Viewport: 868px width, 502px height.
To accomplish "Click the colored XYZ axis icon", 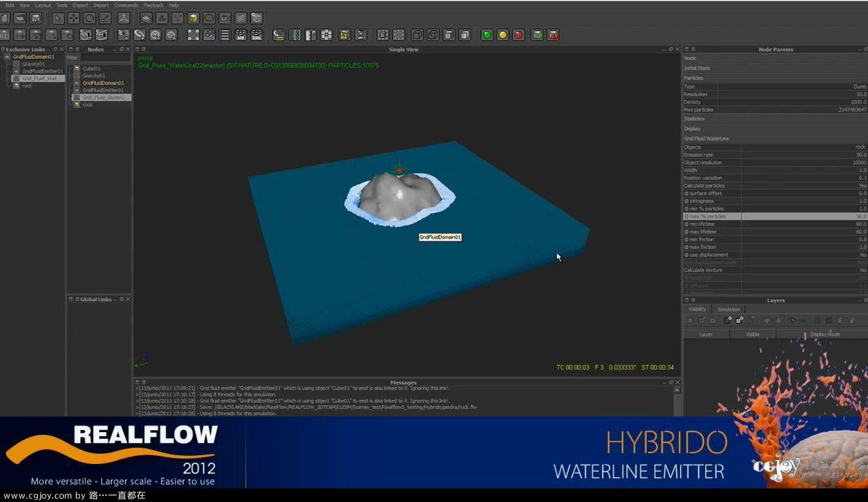I will [123, 18].
